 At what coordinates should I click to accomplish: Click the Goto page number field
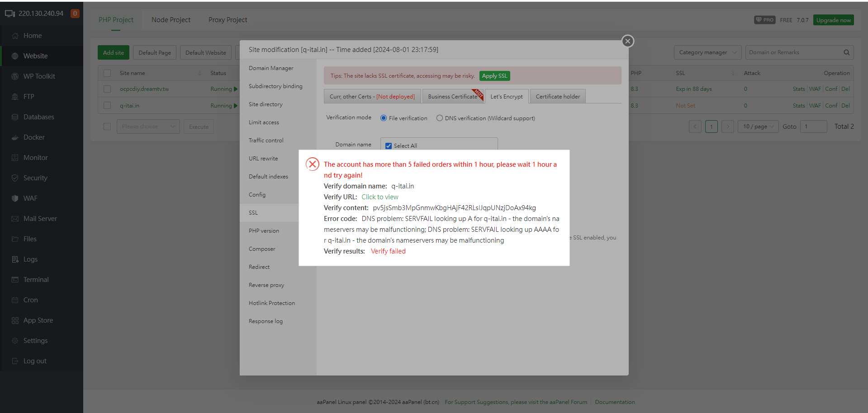click(813, 127)
